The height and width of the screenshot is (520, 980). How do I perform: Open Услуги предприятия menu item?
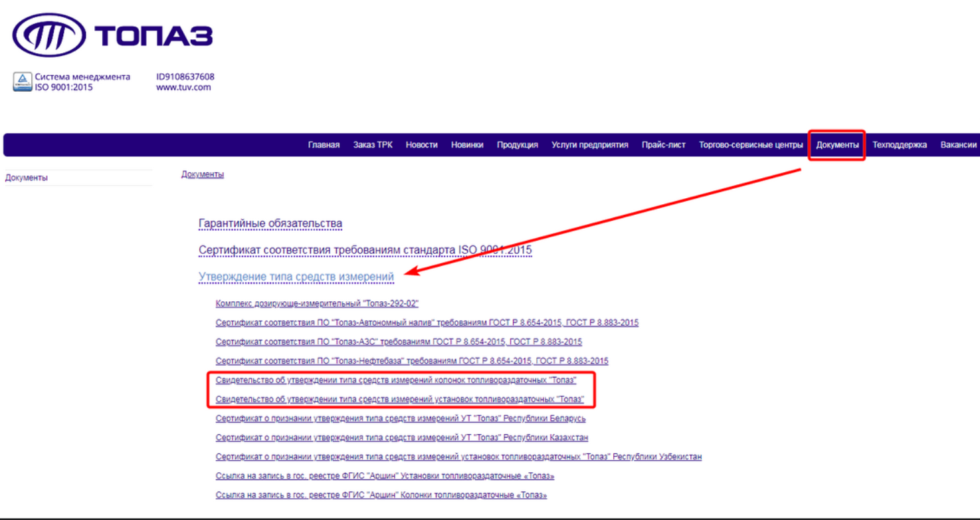590,145
